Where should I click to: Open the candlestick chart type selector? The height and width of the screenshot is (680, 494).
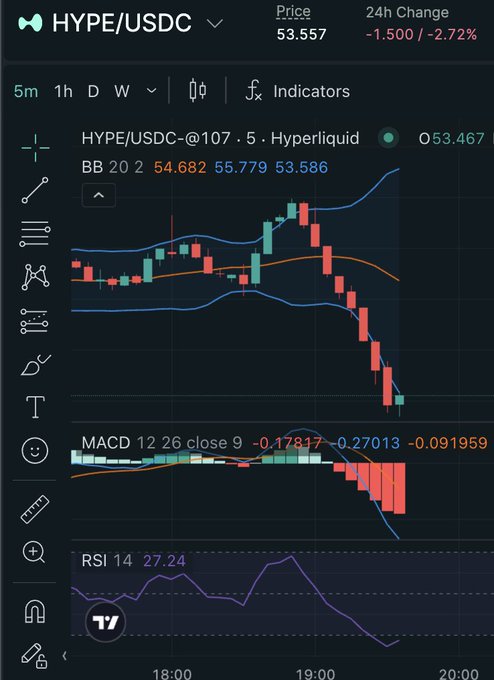pyautogui.click(x=198, y=91)
